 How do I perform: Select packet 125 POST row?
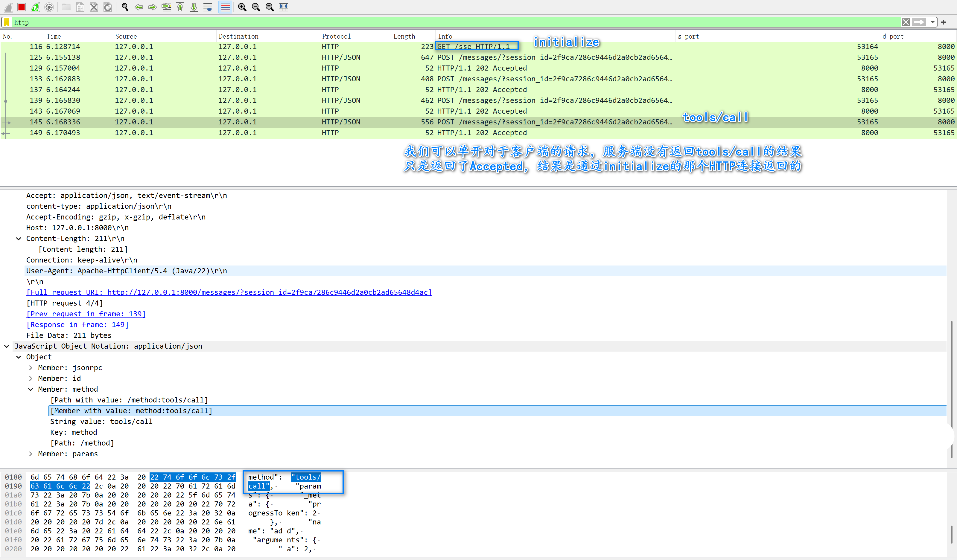click(x=479, y=57)
